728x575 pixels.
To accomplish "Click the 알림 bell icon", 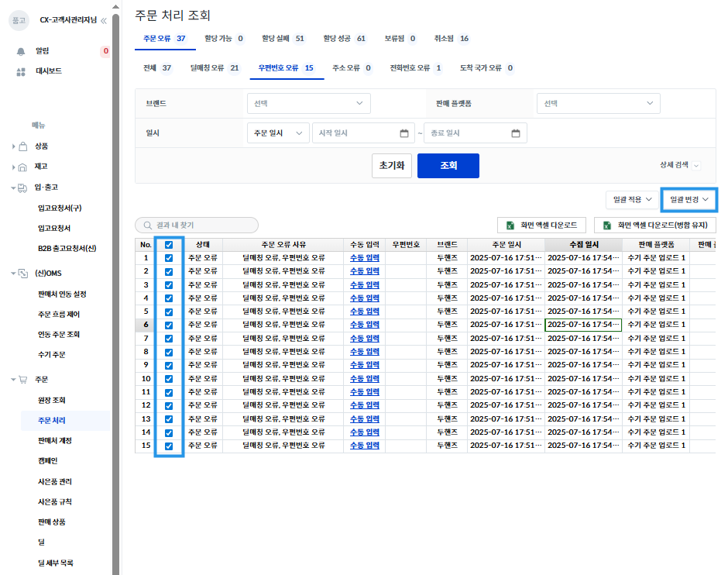I will tap(21, 51).
